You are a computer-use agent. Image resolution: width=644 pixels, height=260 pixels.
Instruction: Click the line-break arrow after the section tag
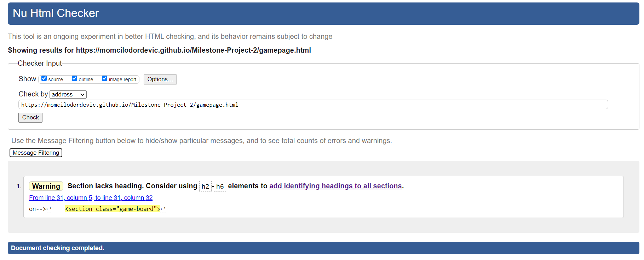[163, 209]
